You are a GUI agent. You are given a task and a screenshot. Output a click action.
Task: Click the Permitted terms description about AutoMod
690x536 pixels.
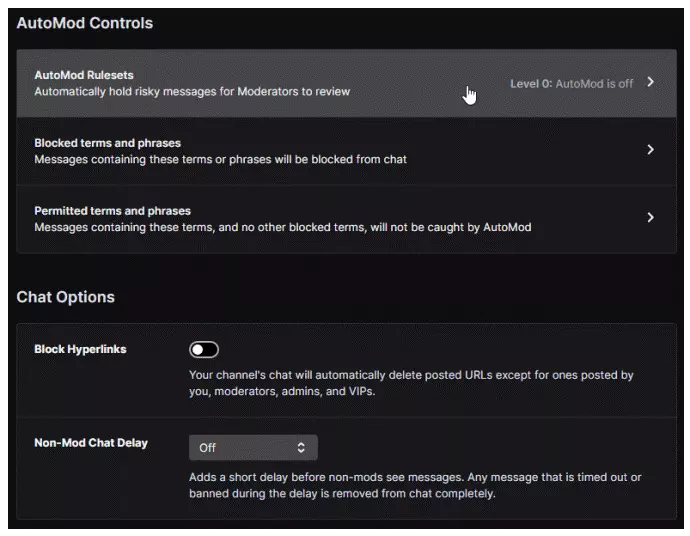[x=283, y=227]
